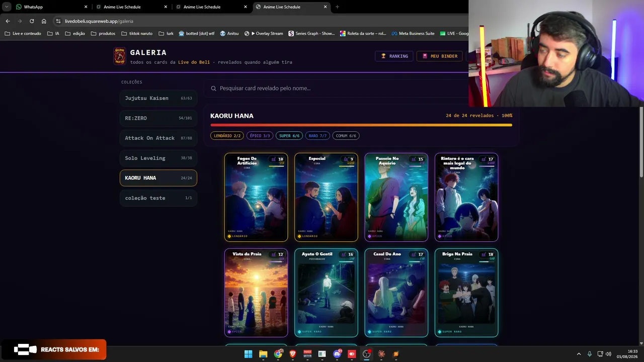The height and width of the screenshot is (362, 644).
Task: Toggle the Lendário 2/2 rarity filter
Action: tap(227, 136)
